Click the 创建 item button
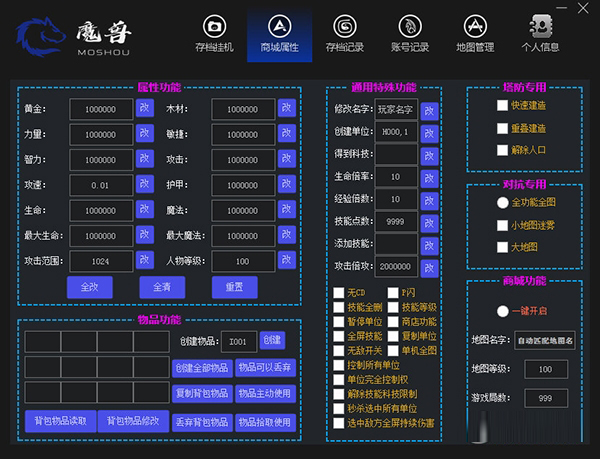Screen dimensions: 600x459 [x=272, y=340]
